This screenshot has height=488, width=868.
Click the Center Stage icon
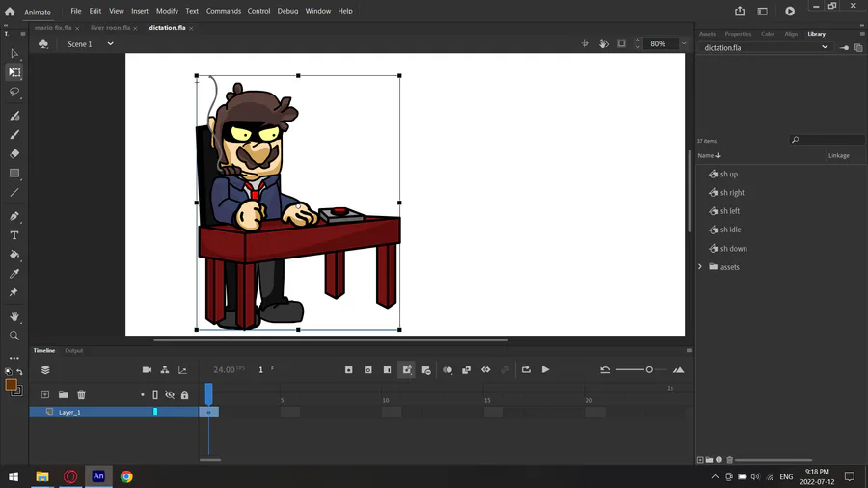[x=585, y=43]
